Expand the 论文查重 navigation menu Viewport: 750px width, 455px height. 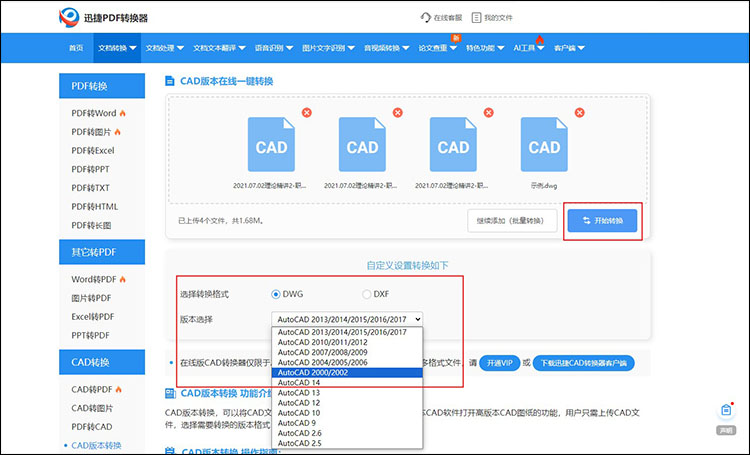click(x=438, y=48)
